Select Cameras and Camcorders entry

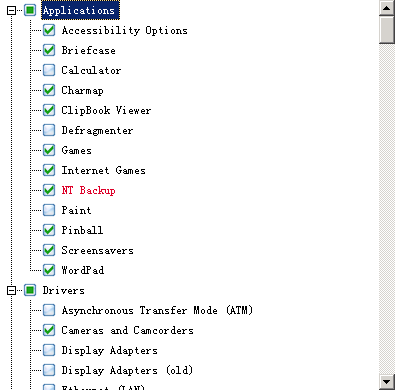127,330
